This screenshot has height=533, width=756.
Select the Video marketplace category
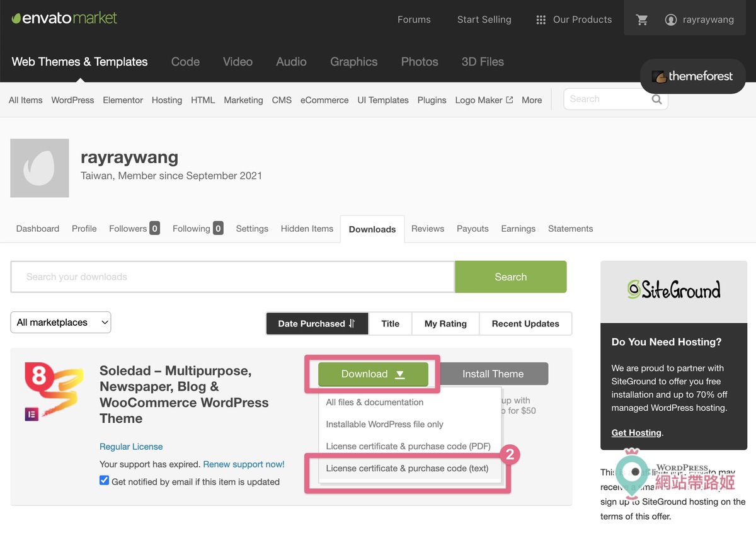click(238, 62)
